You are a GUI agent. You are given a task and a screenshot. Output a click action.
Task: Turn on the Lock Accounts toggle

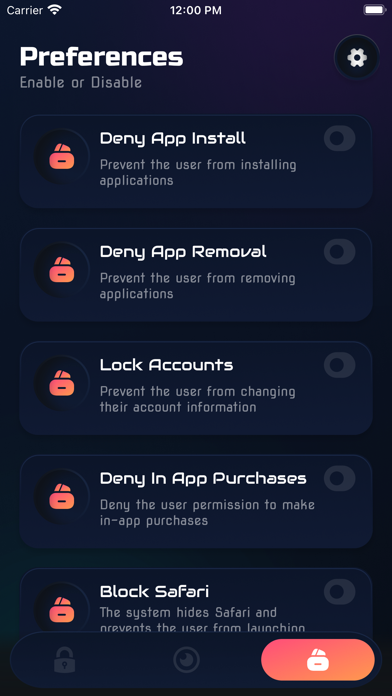[x=340, y=365]
